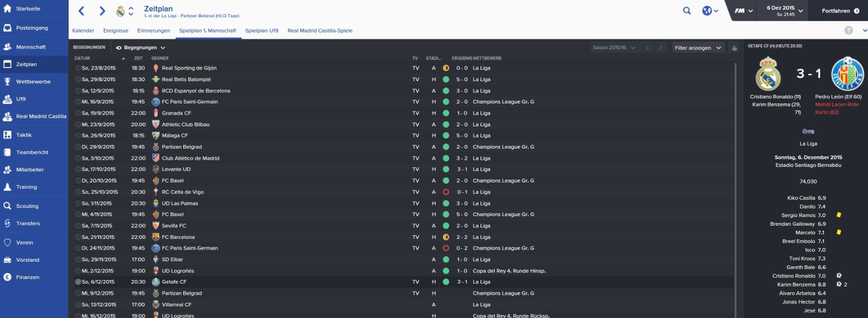The width and height of the screenshot is (868, 318).
Task: Sort fixtures by Datum column header
Action: [x=82, y=58]
